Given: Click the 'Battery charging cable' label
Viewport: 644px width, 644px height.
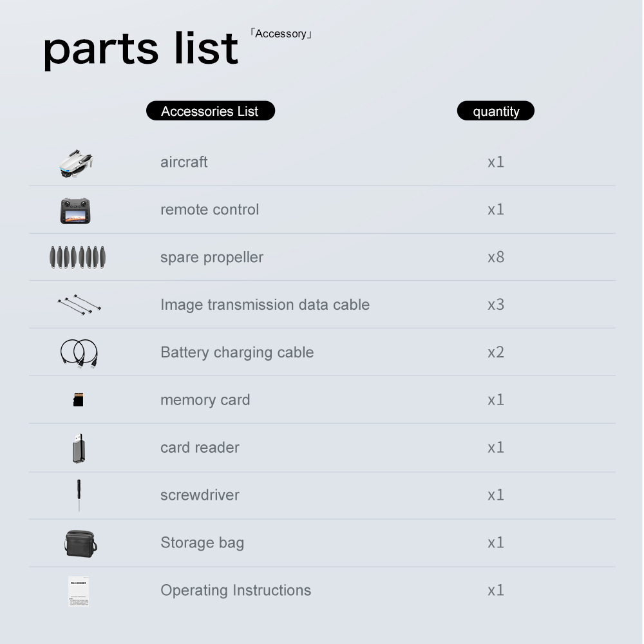Looking at the screenshot, I should pos(237,352).
